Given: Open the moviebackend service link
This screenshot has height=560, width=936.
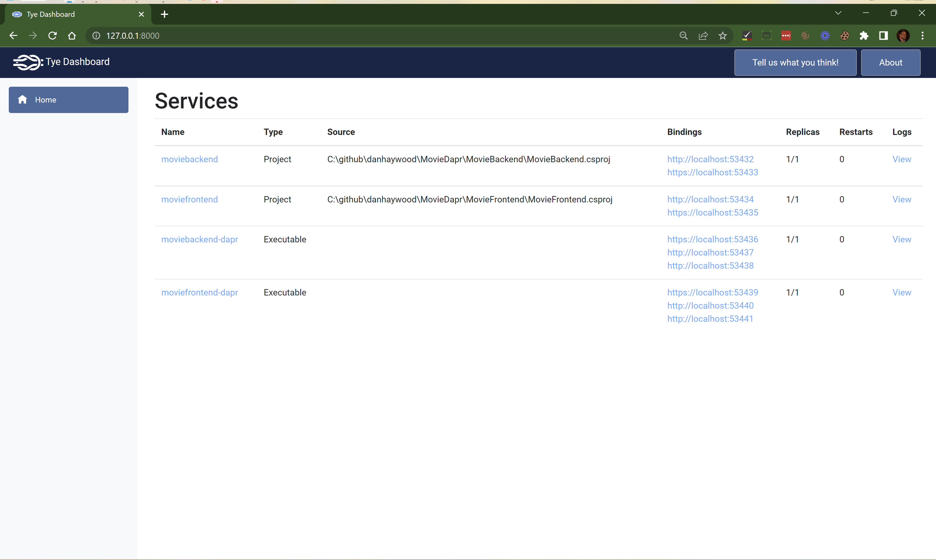Looking at the screenshot, I should [189, 159].
